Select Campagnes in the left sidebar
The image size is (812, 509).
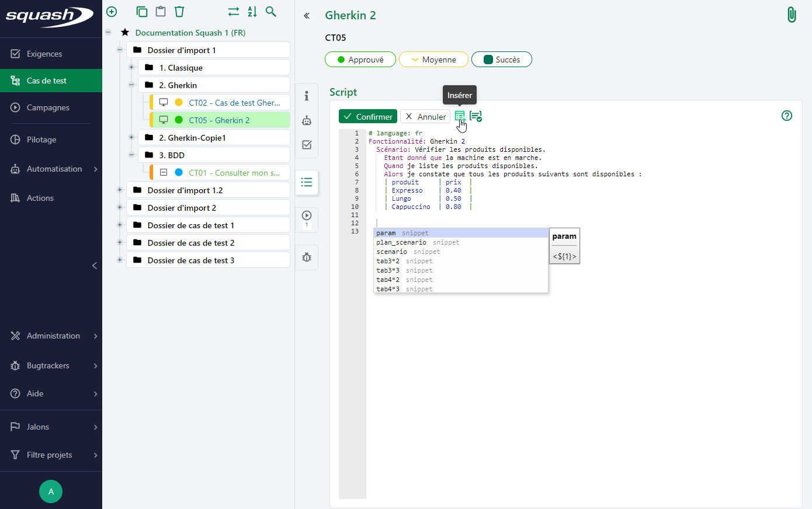click(48, 107)
